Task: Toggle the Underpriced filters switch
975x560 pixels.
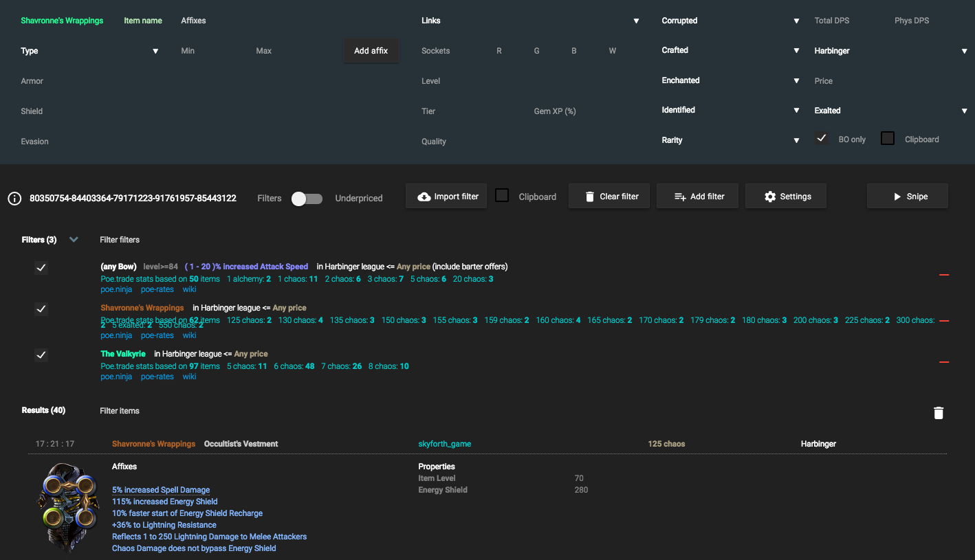Action: (307, 199)
